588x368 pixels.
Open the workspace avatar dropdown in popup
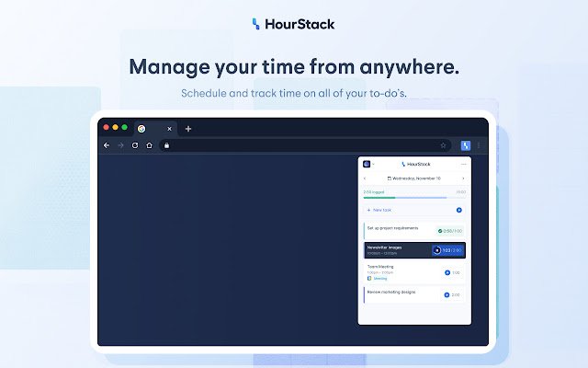[x=368, y=164]
